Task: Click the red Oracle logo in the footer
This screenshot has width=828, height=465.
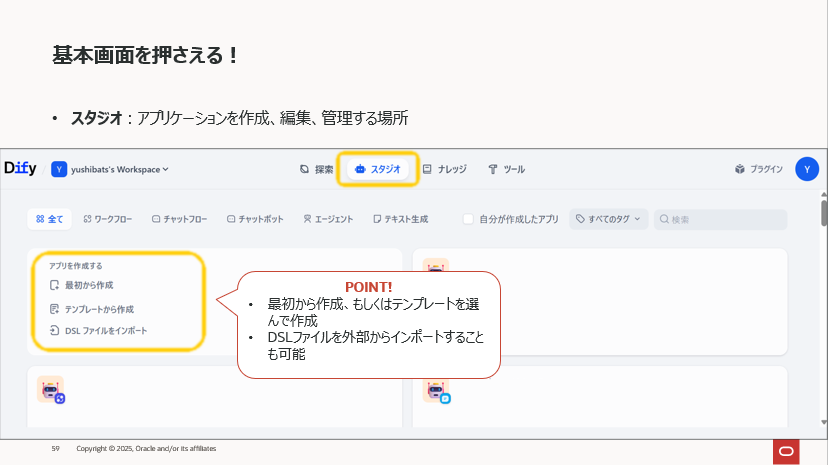Action: point(786,451)
